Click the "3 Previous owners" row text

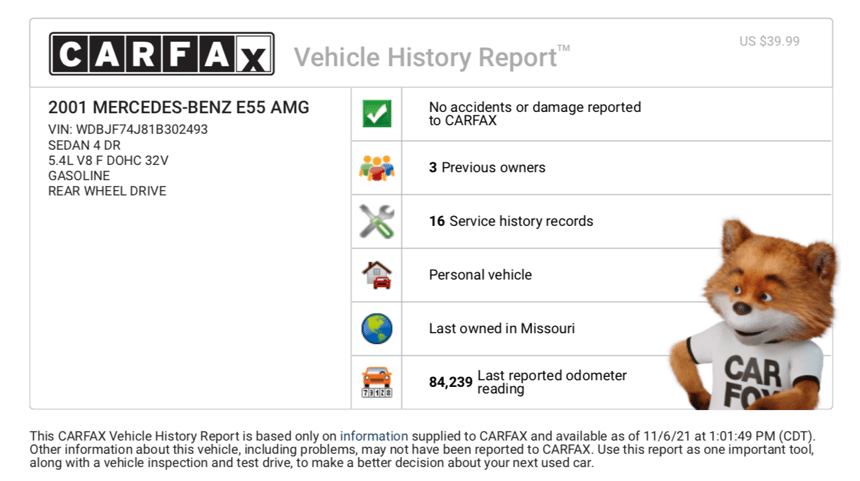[487, 168]
